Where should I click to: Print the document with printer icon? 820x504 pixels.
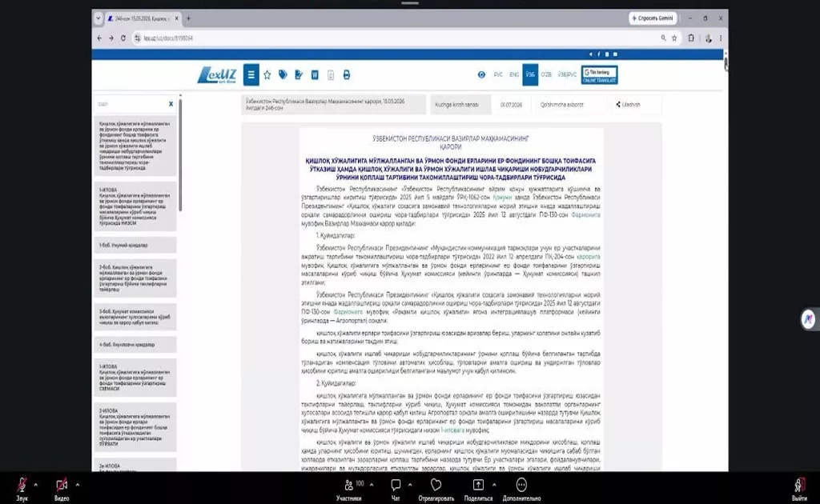(x=346, y=74)
